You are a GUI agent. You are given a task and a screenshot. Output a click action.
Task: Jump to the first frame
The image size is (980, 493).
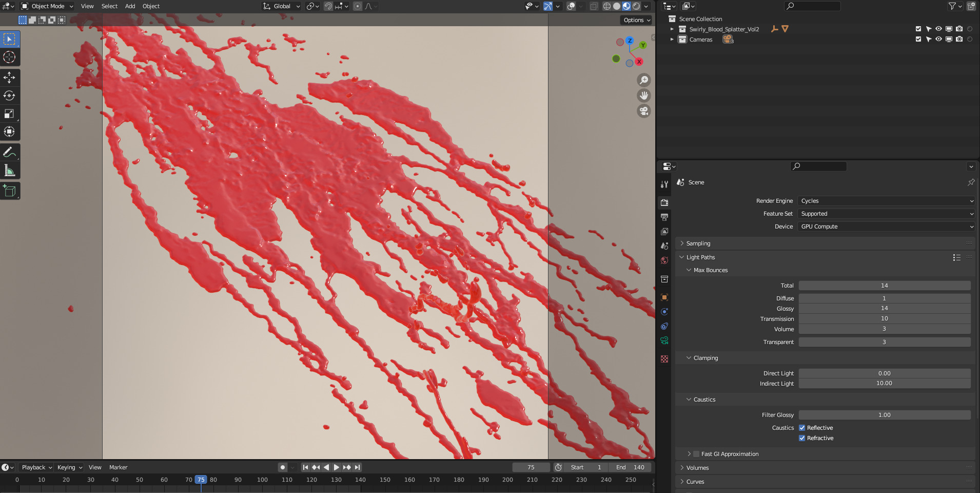point(305,467)
